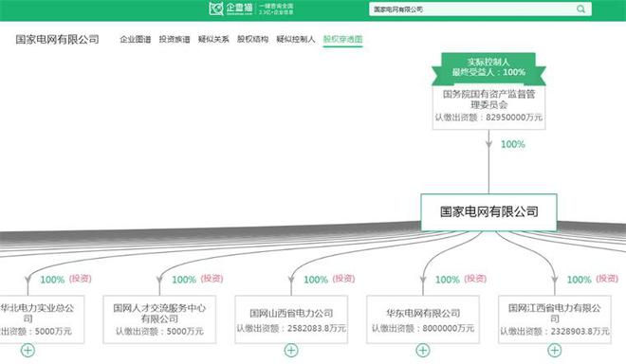Screen dimensions: 626x364
Task: Open the 国网山西省电力公司 card
Action: tap(291, 319)
